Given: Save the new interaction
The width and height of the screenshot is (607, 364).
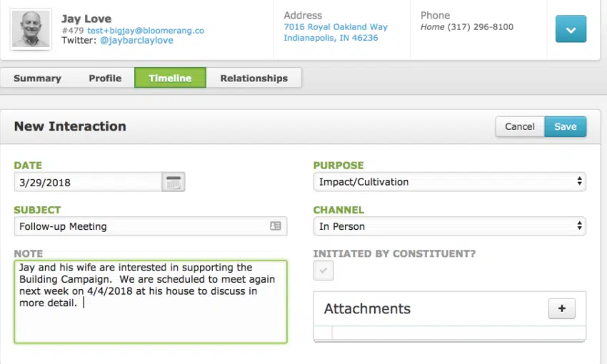Looking at the screenshot, I should (x=565, y=126).
